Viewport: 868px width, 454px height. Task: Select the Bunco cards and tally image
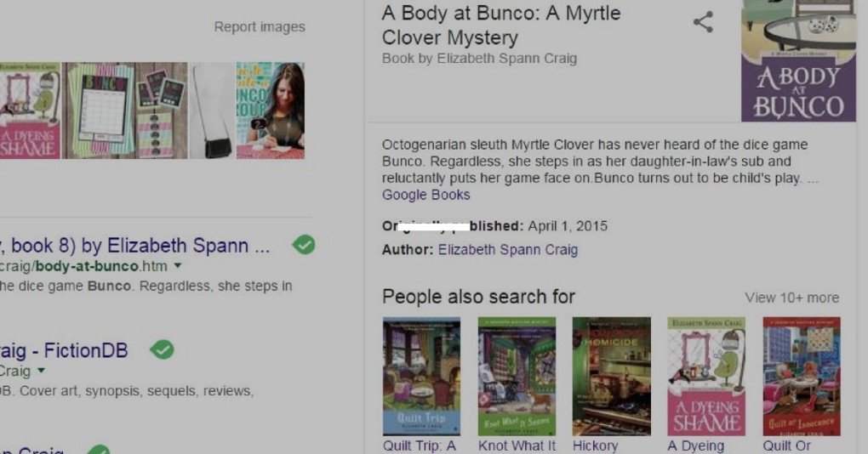coord(162,111)
